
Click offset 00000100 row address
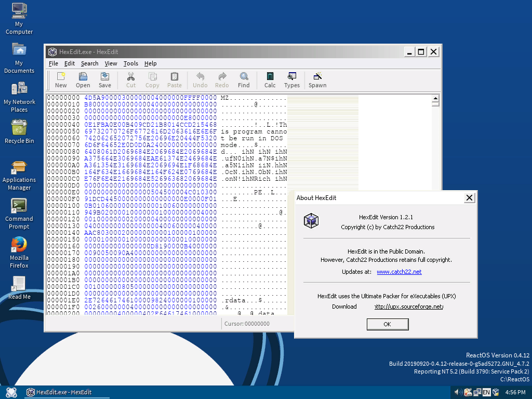63,206
